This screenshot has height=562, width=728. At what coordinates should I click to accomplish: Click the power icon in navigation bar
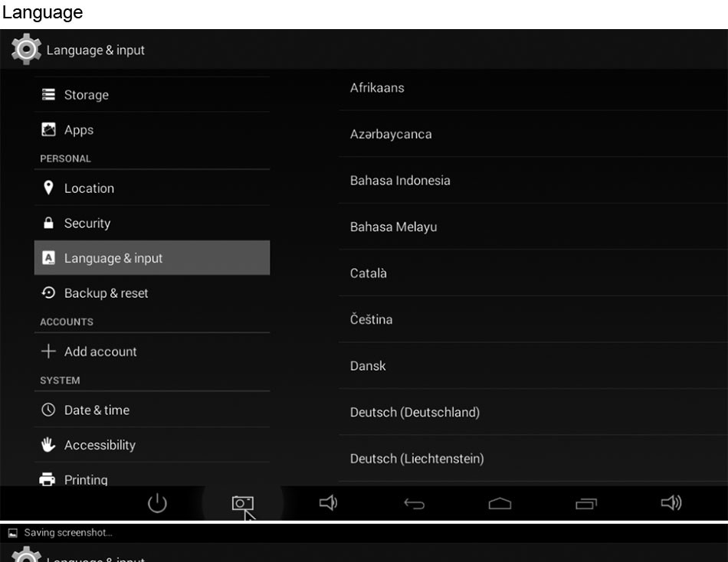[x=157, y=503]
